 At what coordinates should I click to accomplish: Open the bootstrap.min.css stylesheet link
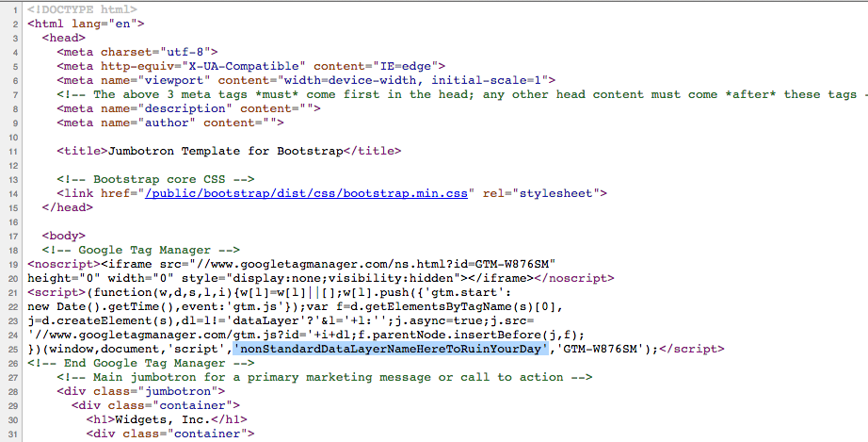(306, 193)
